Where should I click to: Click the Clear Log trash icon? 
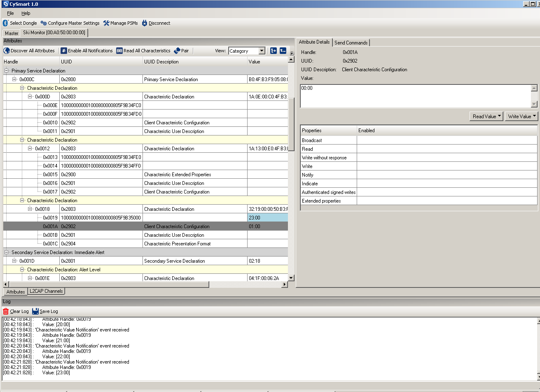(x=6, y=311)
